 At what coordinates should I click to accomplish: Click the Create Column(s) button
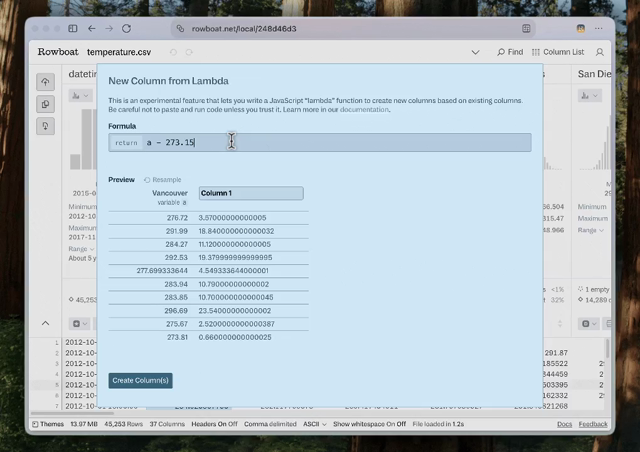pos(140,381)
